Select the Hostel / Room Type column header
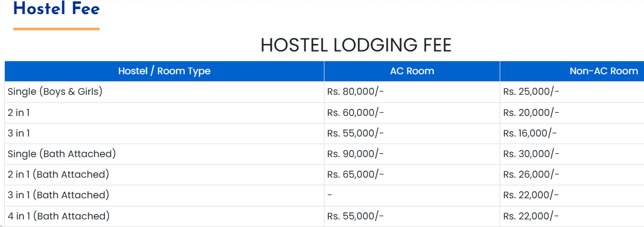 [x=164, y=71]
